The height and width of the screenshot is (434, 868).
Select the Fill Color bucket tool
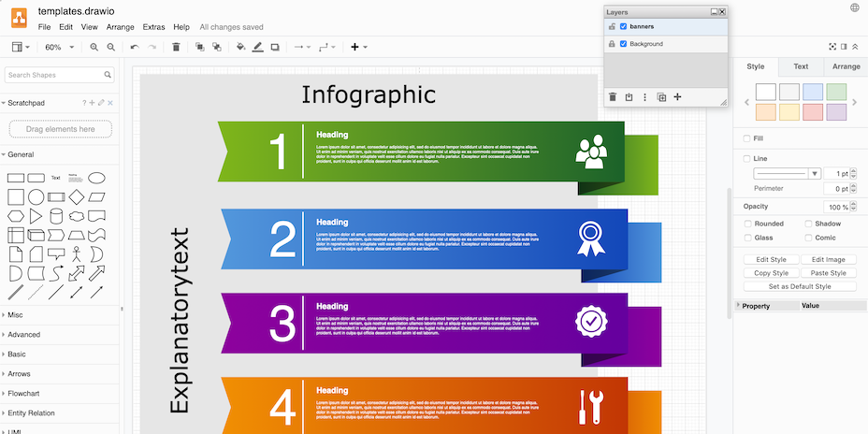tap(240, 47)
